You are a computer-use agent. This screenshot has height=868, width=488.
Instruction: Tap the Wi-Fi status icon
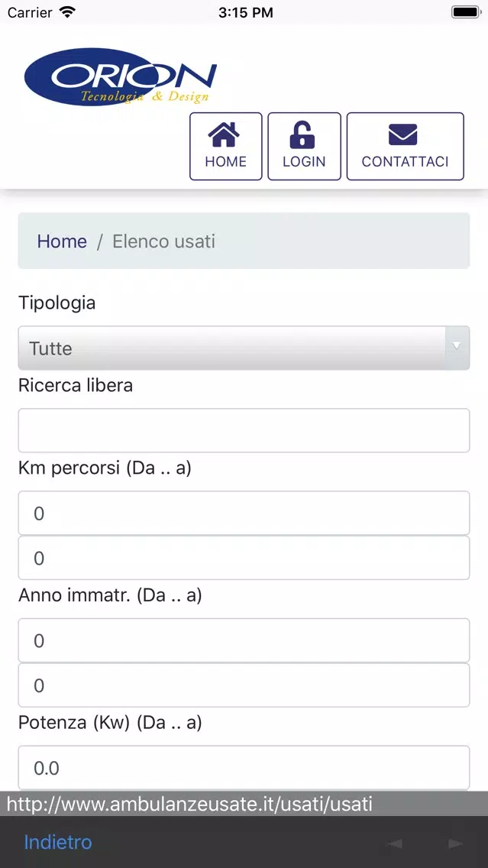coord(67,12)
